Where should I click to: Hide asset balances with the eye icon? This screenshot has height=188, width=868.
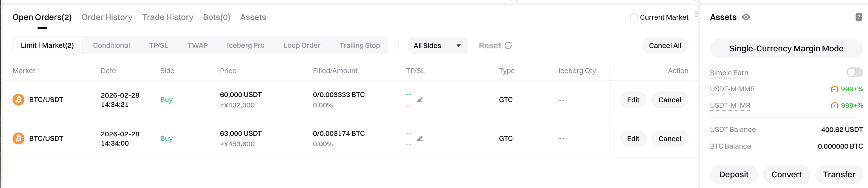746,17
